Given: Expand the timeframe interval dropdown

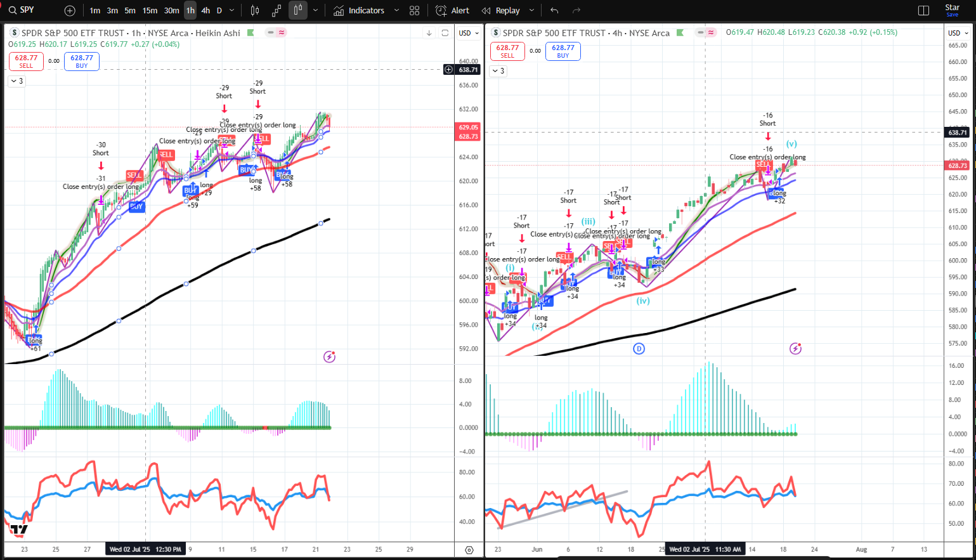Looking at the screenshot, I should [232, 11].
